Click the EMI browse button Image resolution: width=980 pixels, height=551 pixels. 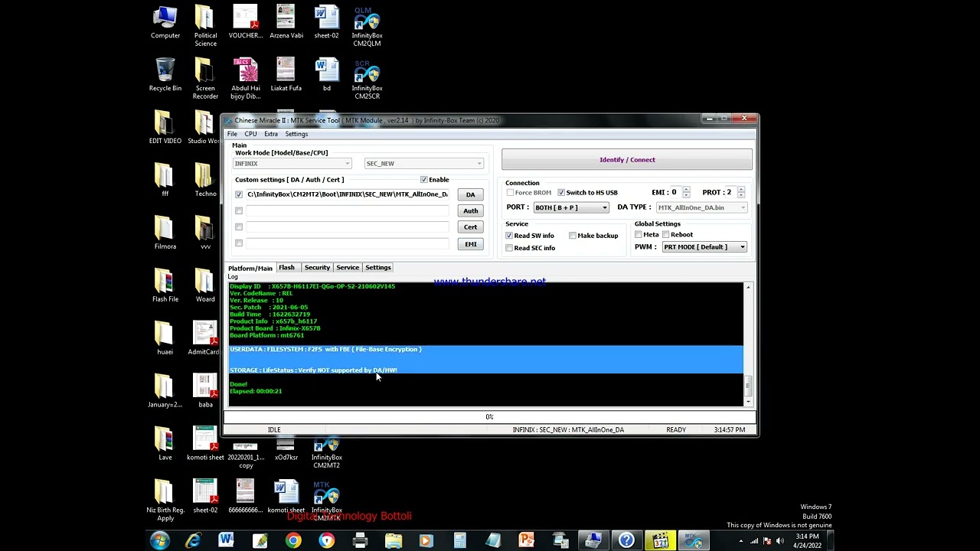470,244
